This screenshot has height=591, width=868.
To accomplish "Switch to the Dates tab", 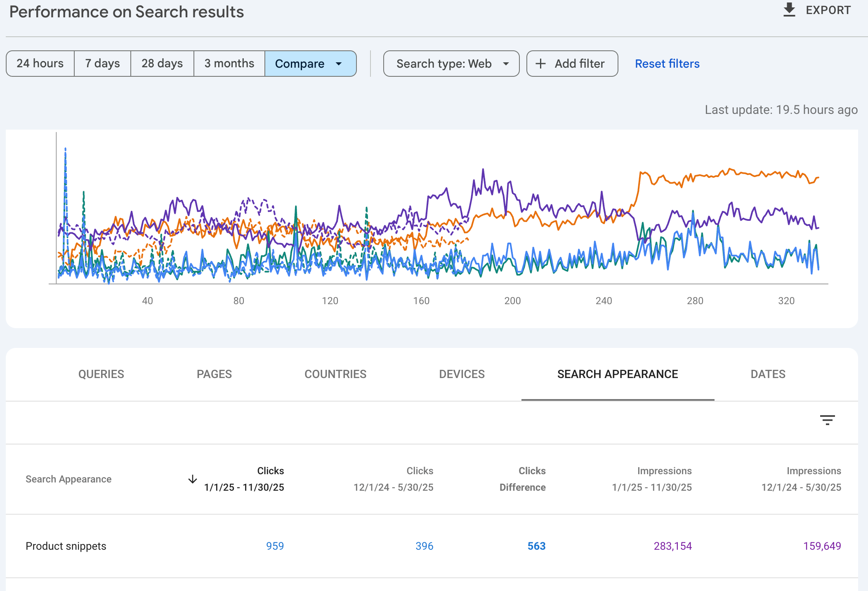I will (x=768, y=374).
